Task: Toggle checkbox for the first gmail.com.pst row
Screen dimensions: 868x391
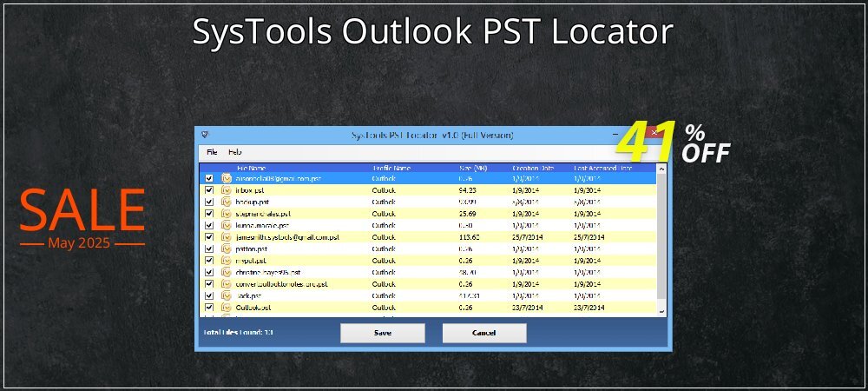Action: (208, 178)
